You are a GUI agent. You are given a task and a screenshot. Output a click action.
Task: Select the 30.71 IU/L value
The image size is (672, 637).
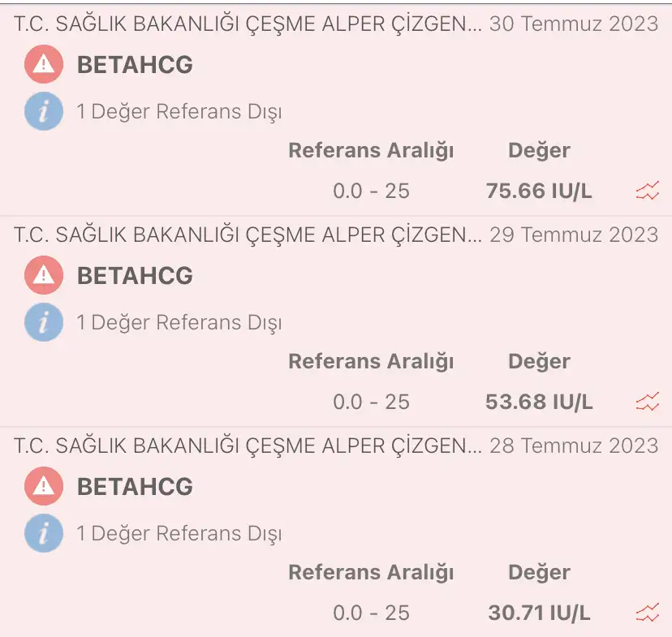pos(539,613)
